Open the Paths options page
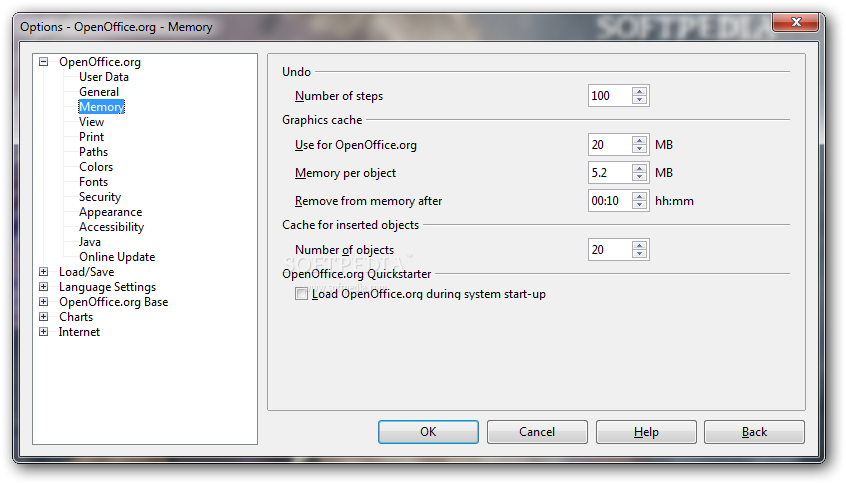The image size is (846, 484). (93, 152)
